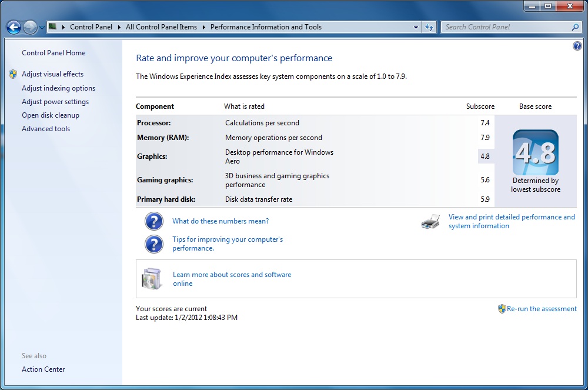Click the Memory (RAM): row label
The image size is (588, 390).
(x=163, y=138)
